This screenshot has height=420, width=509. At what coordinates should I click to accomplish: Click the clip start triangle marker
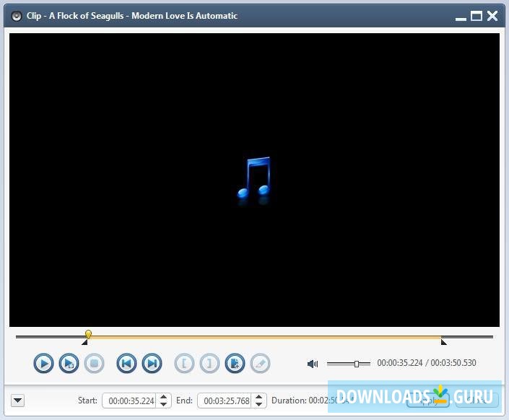pyautogui.click(x=84, y=342)
